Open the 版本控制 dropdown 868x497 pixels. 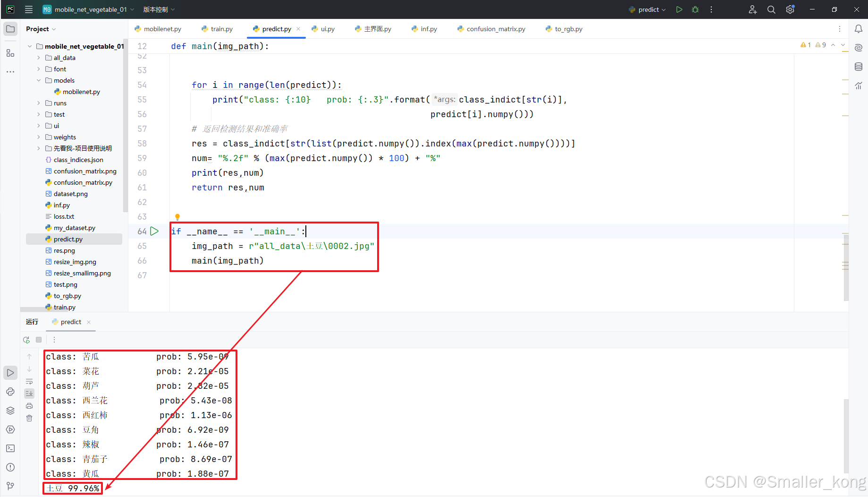(159, 9)
